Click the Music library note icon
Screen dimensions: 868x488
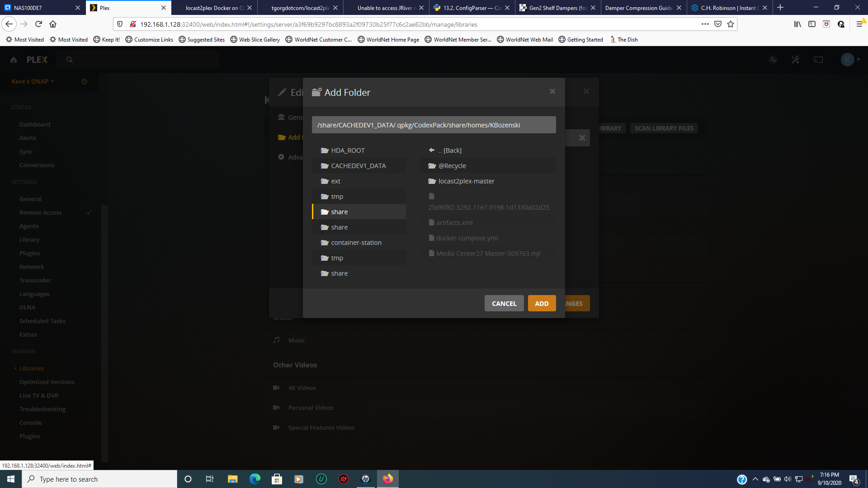(x=277, y=340)
